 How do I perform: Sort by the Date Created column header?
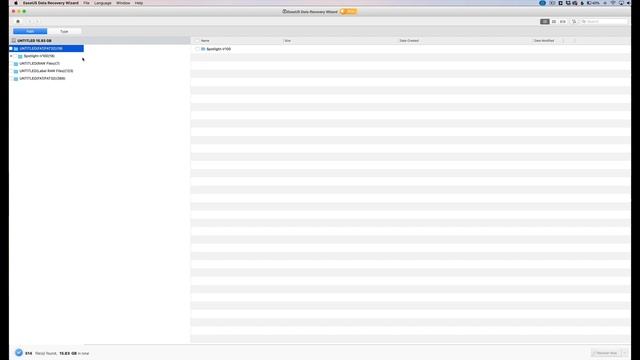coord(409,41)
